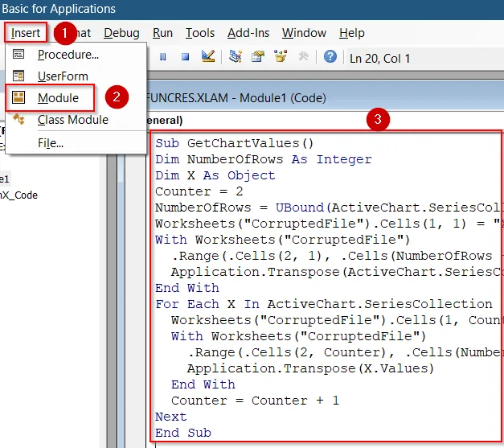The image size is (504, 448).
Task: Click the Dim NumberOfRows As Integer line
Action: click(263, 159)
